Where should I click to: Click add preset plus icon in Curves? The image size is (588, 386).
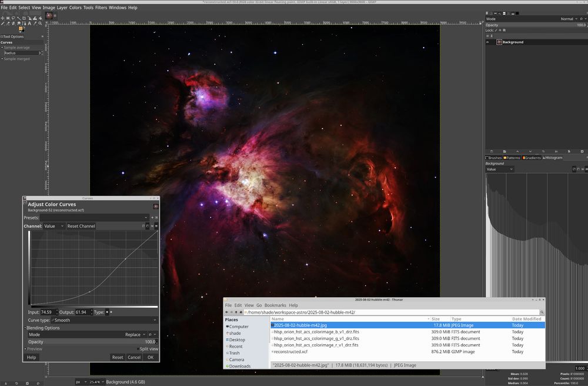(152, 218)
